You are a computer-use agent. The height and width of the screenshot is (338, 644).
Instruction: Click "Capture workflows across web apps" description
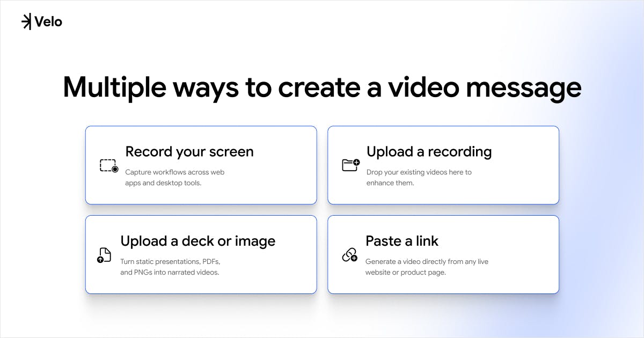[175, 178]
